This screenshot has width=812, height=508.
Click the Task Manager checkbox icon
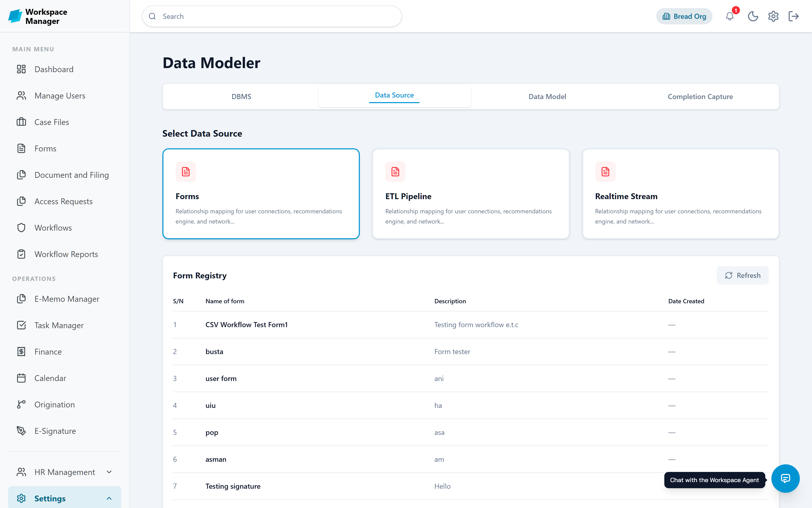(x=21, y=325)
